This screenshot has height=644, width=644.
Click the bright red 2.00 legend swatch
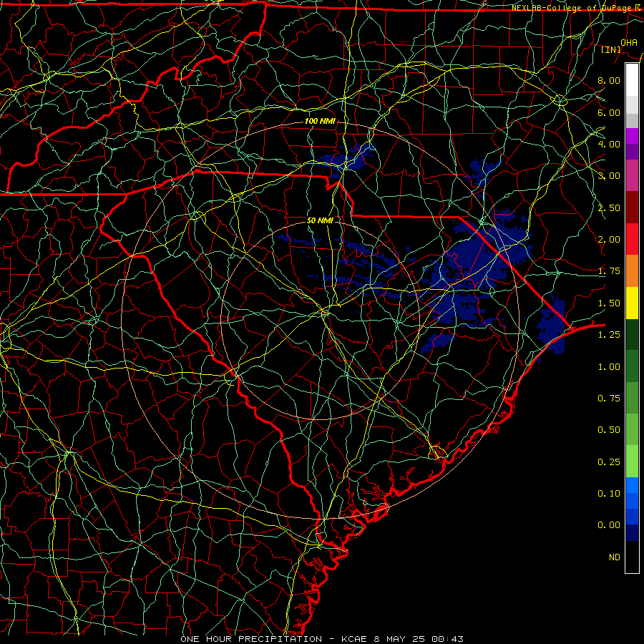tap(632, 239)
